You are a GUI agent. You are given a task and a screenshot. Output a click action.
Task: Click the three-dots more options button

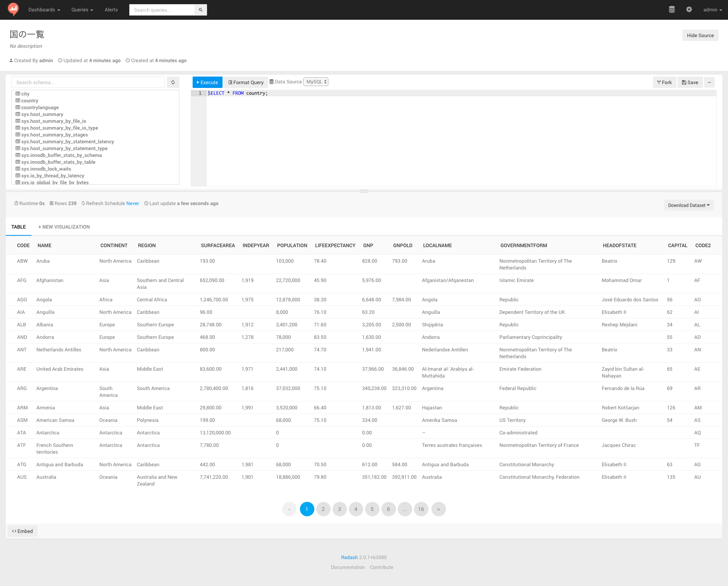tap(709, 82)
